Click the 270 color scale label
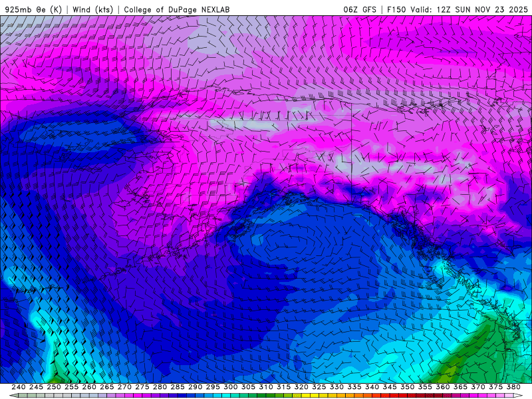The image size is (532, 399). click(x=124, y=387)
